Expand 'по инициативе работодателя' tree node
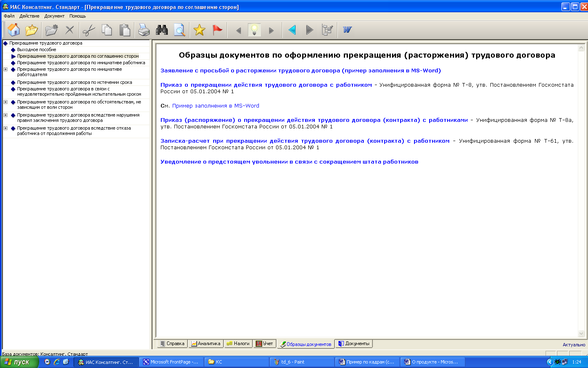This screenshot has width=588, height=368. click(5, 70)
